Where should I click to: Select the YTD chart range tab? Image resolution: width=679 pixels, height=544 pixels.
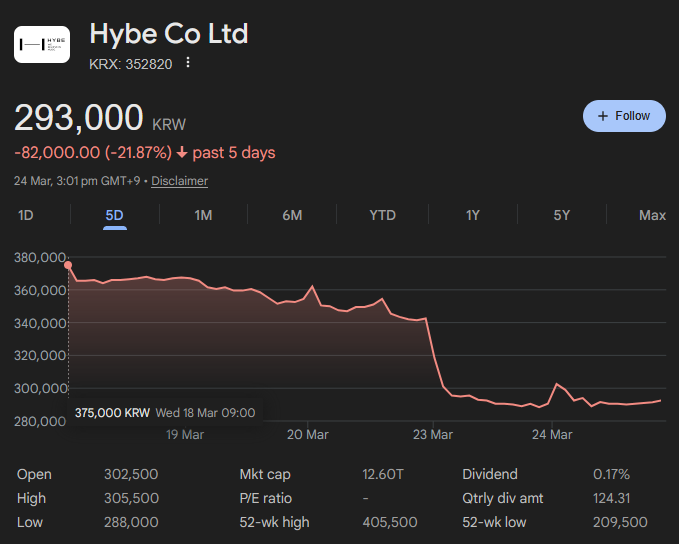[x=382, y=215]
